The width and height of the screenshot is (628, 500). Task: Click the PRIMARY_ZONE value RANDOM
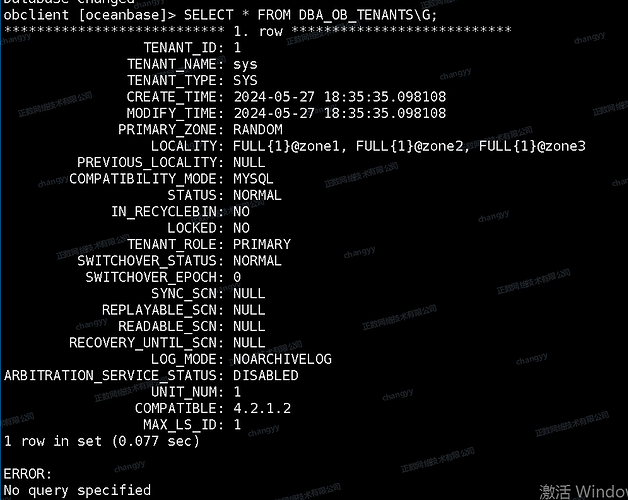(257, 129)
